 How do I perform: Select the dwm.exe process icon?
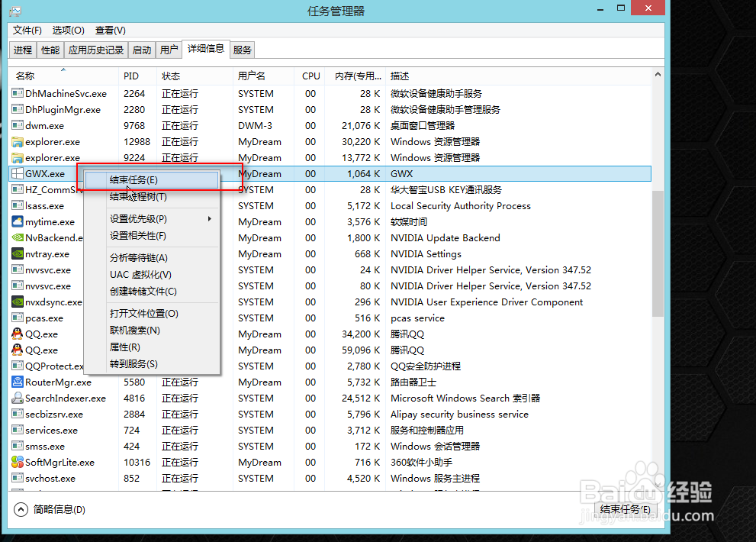pos(17,125)
